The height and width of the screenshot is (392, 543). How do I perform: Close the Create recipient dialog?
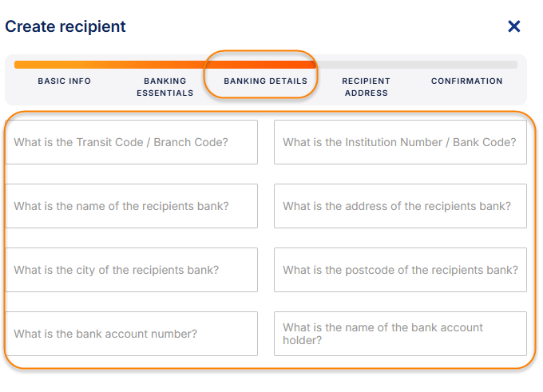[x=514, y=26]
